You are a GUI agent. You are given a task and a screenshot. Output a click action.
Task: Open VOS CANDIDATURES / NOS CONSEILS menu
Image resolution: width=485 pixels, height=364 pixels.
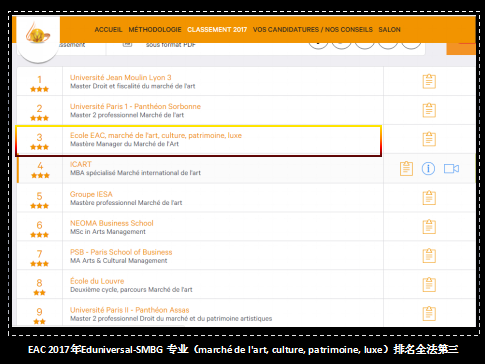pos(313,30)
